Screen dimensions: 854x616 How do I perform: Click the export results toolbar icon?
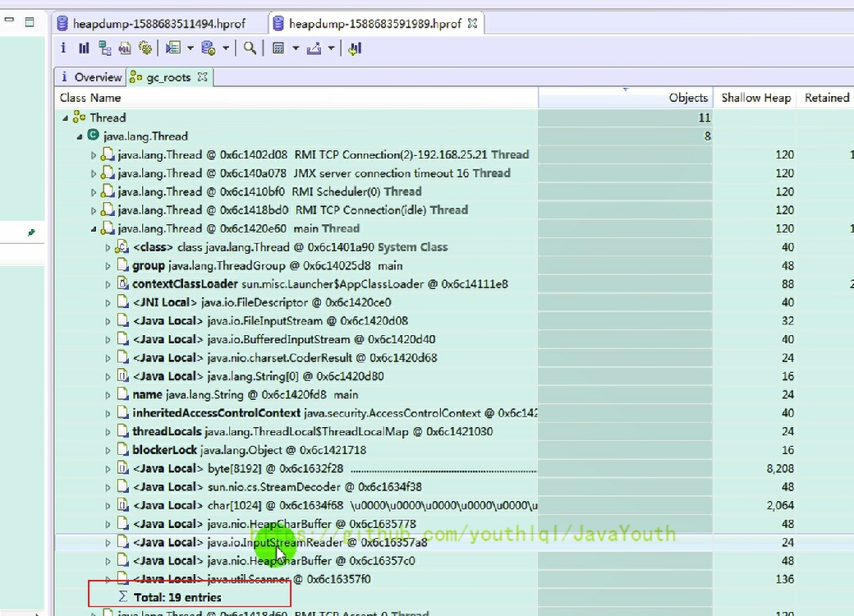point(314,48)
